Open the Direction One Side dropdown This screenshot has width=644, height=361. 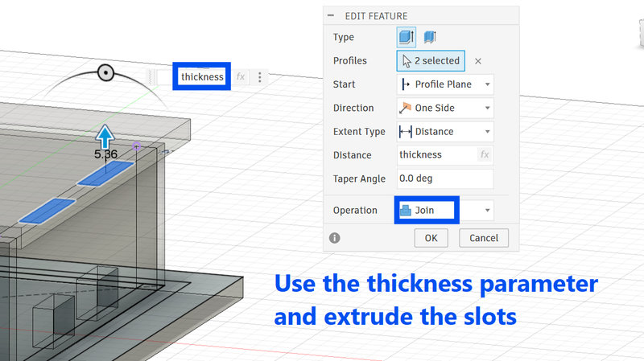(445, 108)
